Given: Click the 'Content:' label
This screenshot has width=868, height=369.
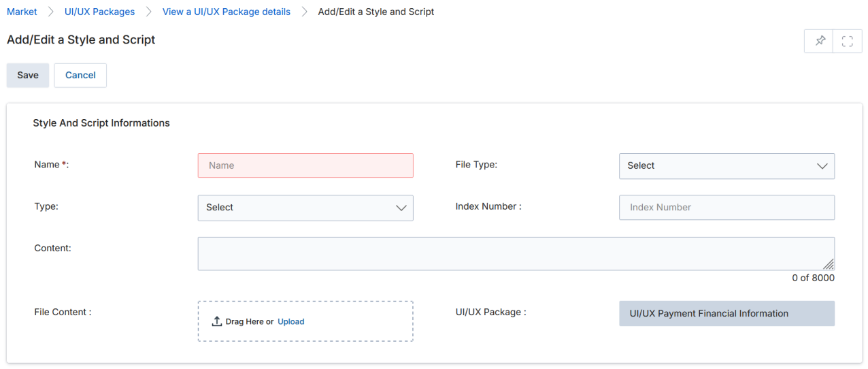Looking at the screenshot, I should [52, 248].
